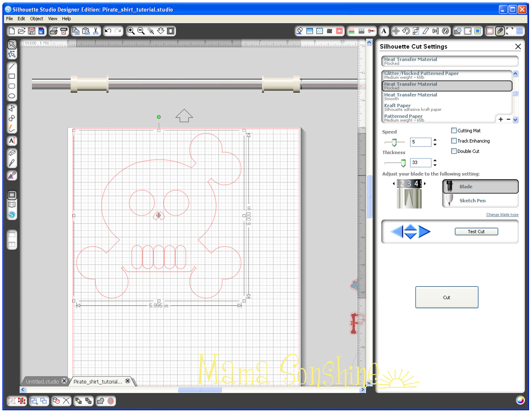Click the Thickness slider handle
This screenshot has width=532, height=419.
(x=403, y=163)
